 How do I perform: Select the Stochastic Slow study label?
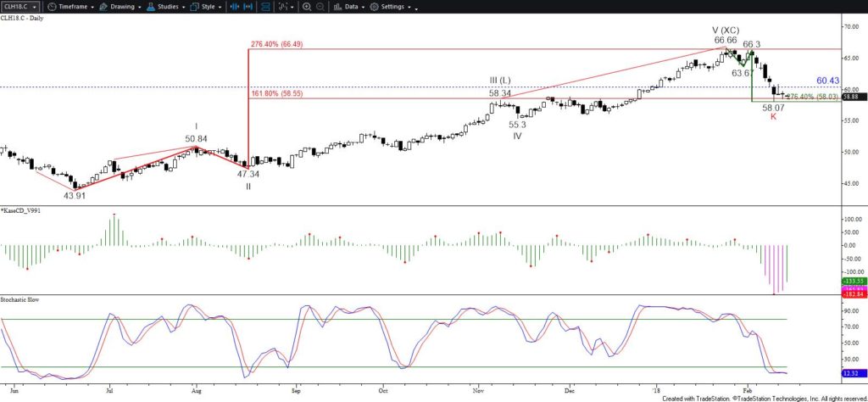click(x=20, y=299)
